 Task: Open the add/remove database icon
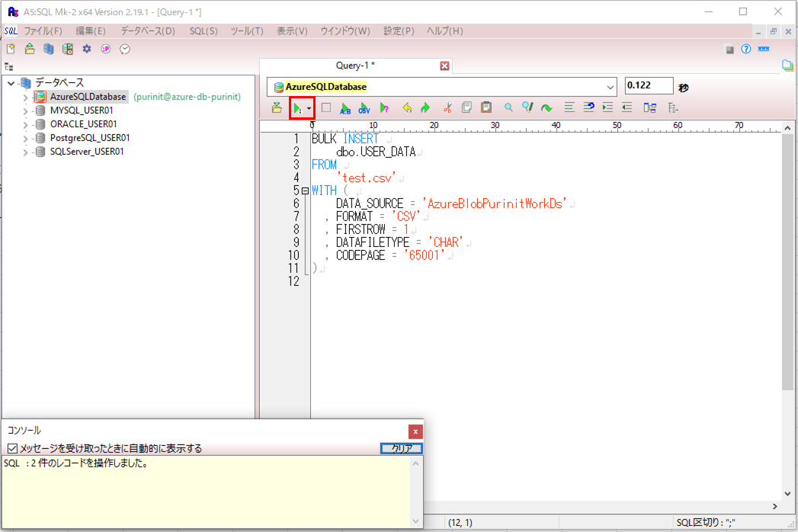(x=48, y=49)
